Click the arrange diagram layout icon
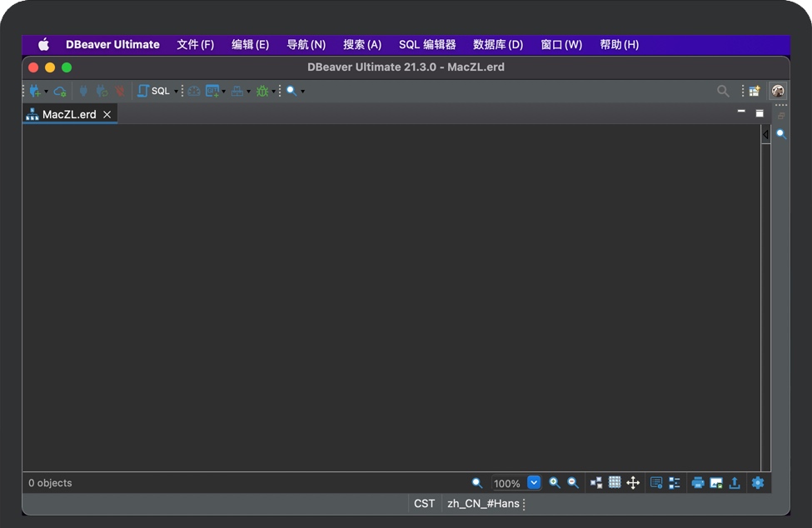Image resolution: width=812 pixels, height=528 pixels. point(596,483)
